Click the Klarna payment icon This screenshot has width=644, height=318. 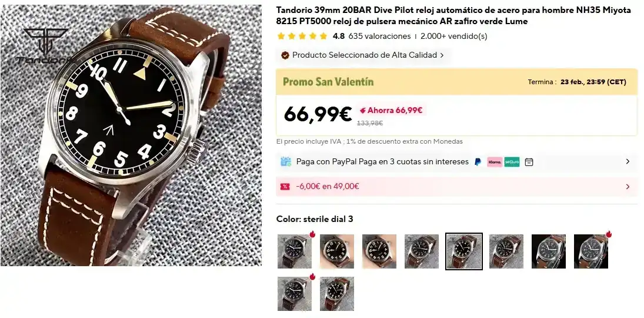(495, 162)
